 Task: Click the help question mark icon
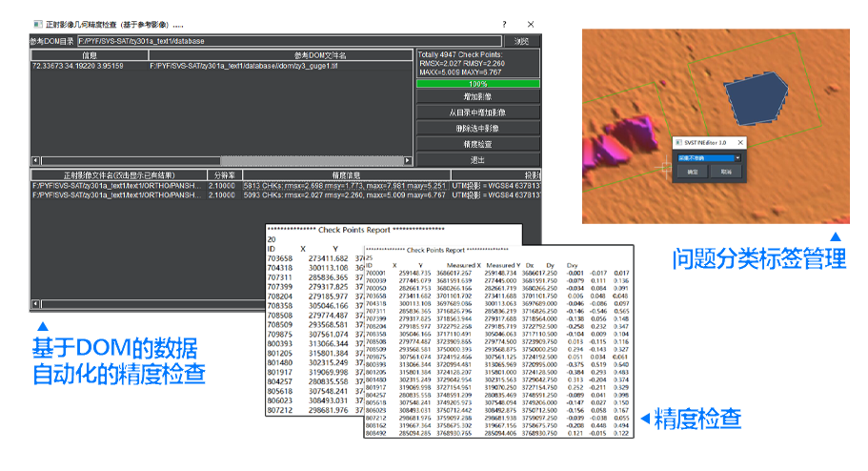click(504, 23)
